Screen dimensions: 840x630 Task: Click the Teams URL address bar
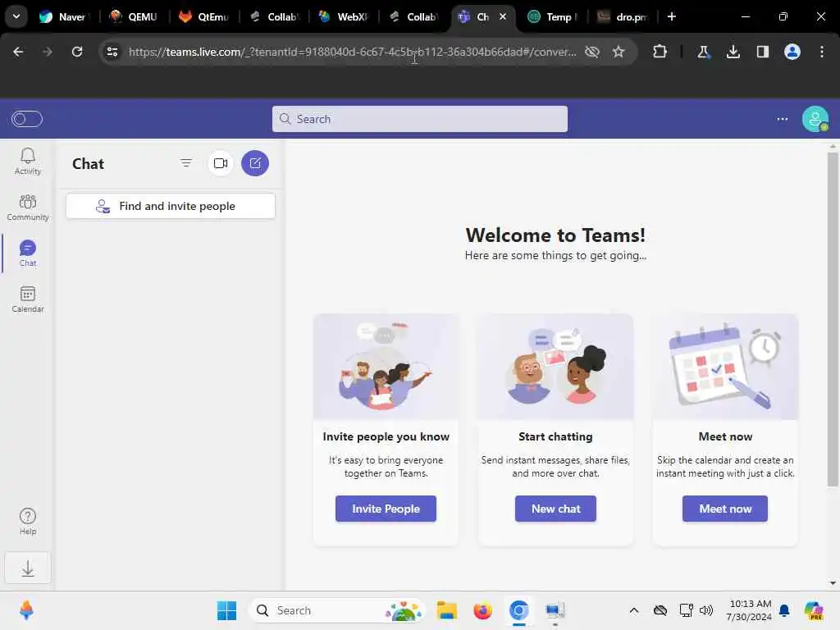coord(353,52)
